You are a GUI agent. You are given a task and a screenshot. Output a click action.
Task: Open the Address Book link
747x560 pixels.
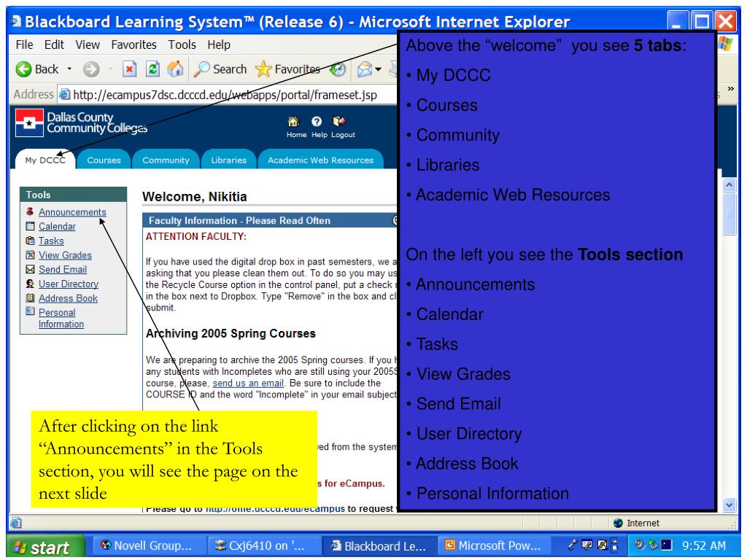tap(68, 298)
